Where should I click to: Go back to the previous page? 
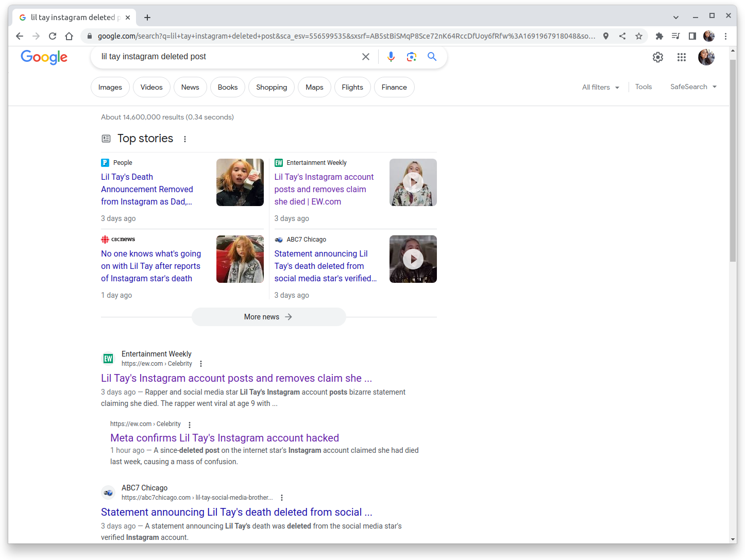[20, 36]
